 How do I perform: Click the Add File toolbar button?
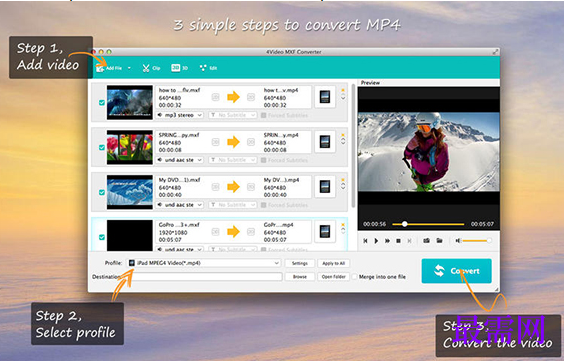tap(109, 68)
